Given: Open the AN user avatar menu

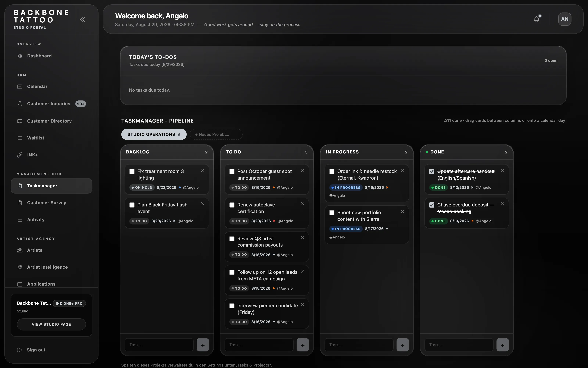Looking at the screenshot, I should tap(565, 19).
